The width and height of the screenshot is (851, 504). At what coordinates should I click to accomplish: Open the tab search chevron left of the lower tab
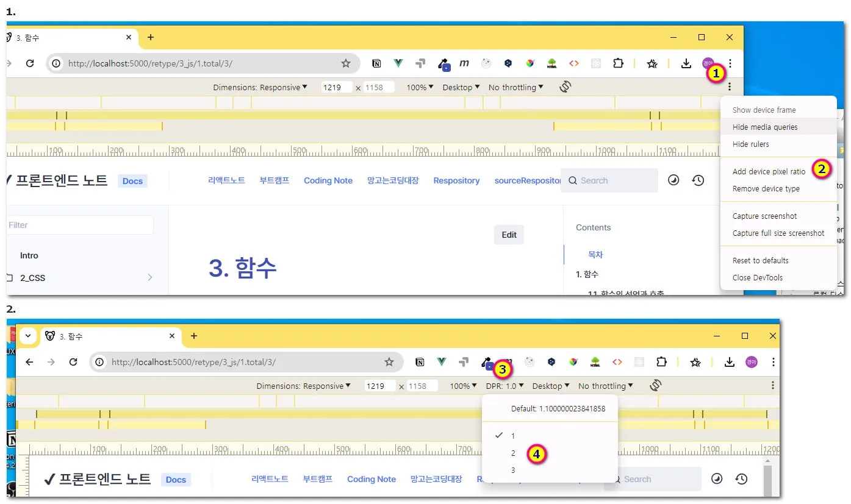click(x=28, y=336)
